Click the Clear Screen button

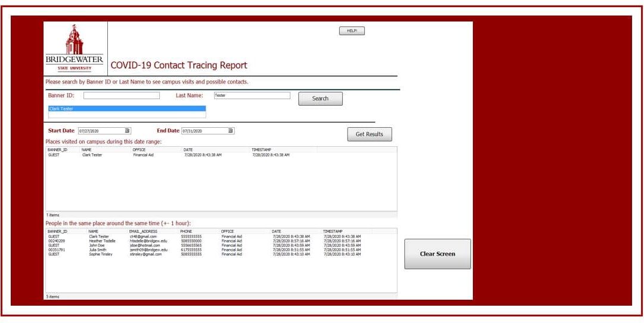click(438, 254)
